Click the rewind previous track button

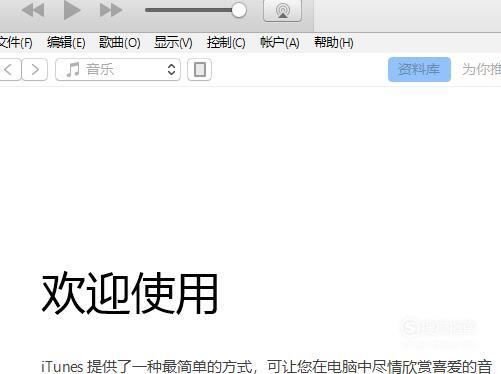[x=33, y=10]
